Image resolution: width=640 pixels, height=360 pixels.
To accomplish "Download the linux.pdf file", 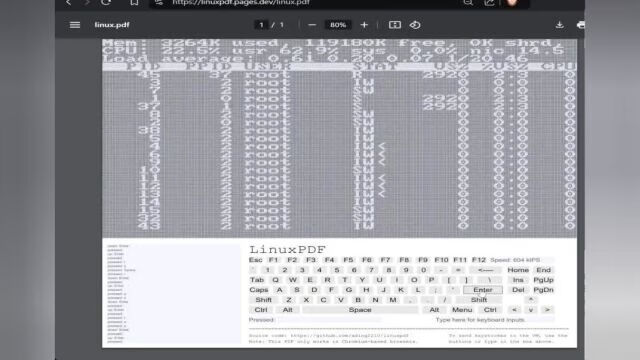I will (x=560, y=25).
